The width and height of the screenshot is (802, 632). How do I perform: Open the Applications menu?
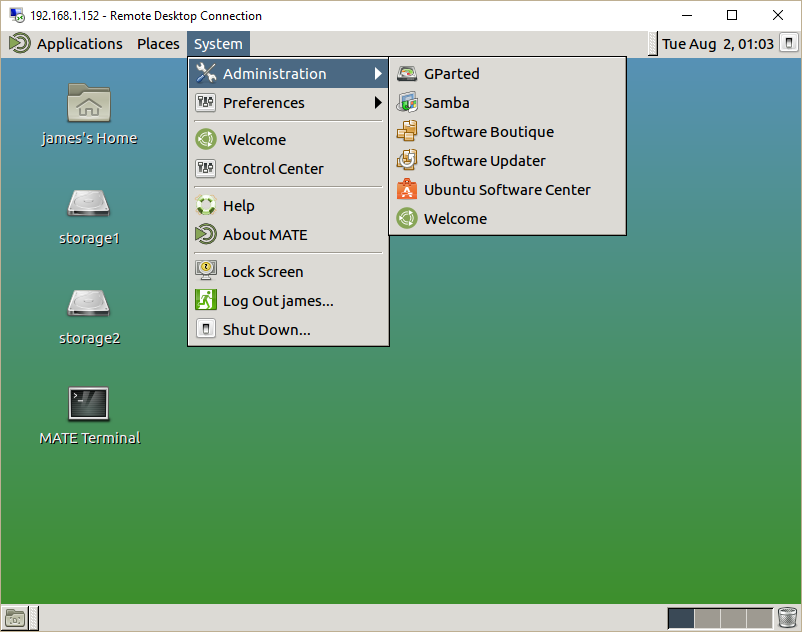(79, 44)
